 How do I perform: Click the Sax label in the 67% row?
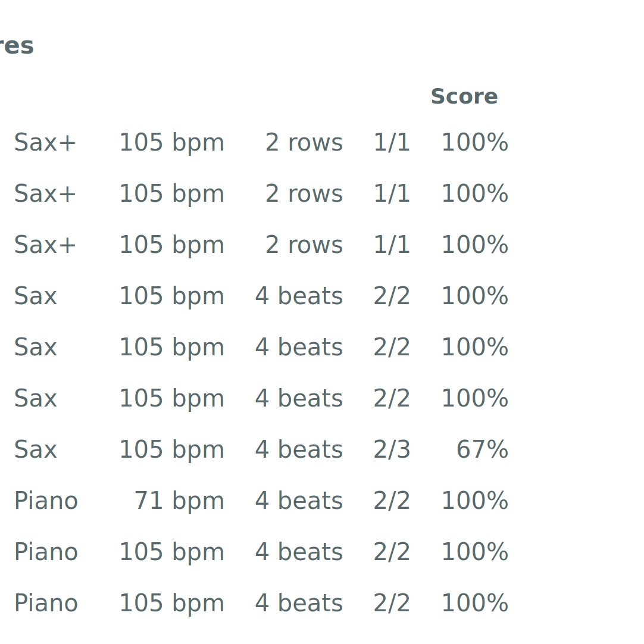click(x=36, y=450)
